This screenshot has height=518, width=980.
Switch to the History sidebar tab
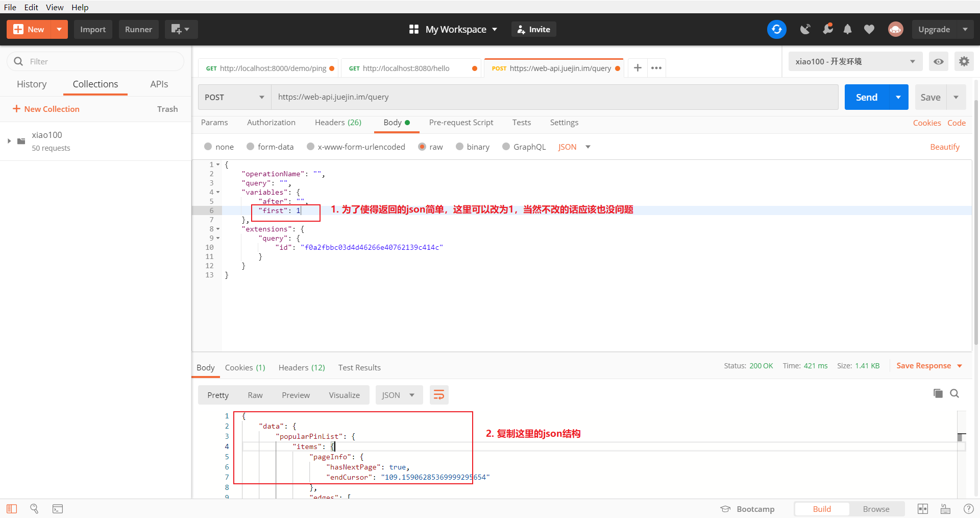pyautogui.click(x=32, y=84)
